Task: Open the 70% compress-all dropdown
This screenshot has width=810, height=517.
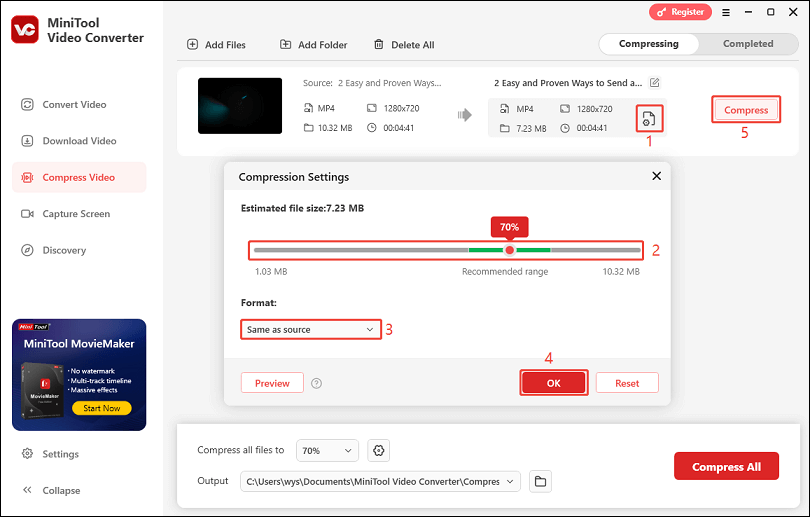Action: point(327,450)
